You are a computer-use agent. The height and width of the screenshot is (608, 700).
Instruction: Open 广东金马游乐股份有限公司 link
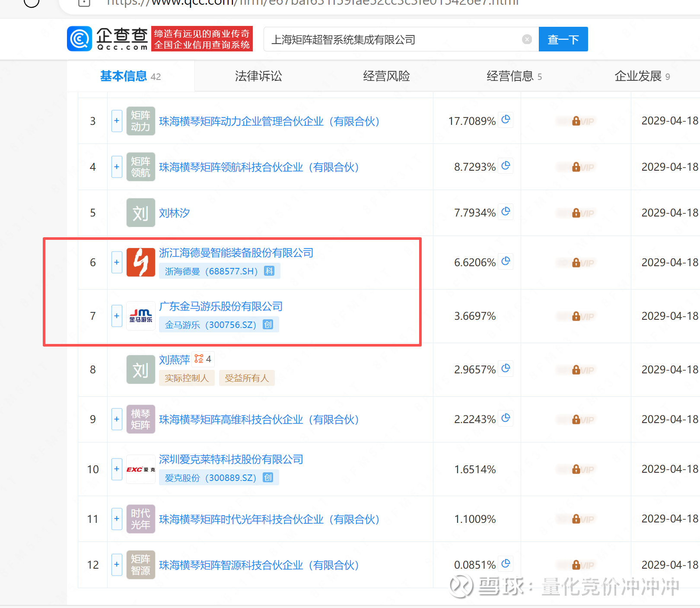pos(221,306)
